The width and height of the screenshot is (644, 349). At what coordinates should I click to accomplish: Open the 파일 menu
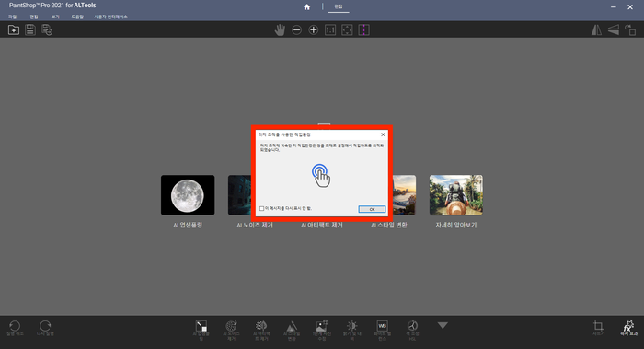(12, 17)
